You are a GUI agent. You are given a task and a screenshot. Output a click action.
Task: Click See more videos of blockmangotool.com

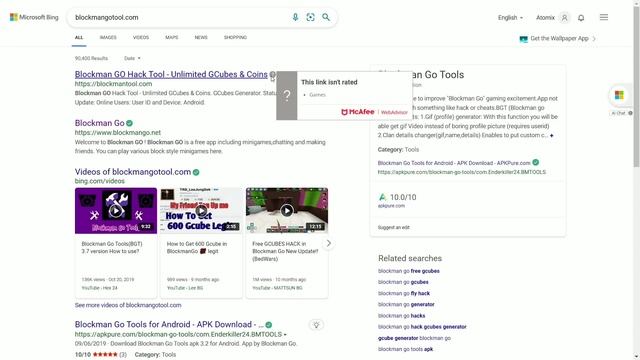(128, 305)
